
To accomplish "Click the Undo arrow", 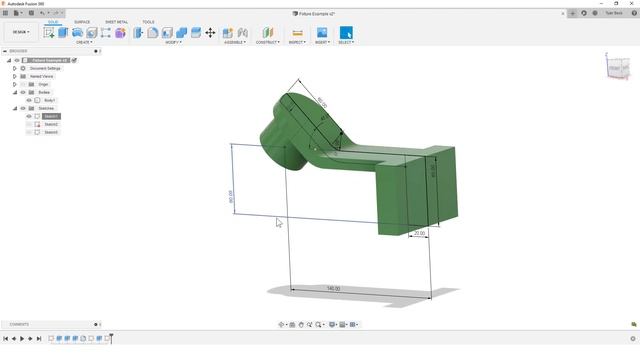I will [x=42, y=13].
